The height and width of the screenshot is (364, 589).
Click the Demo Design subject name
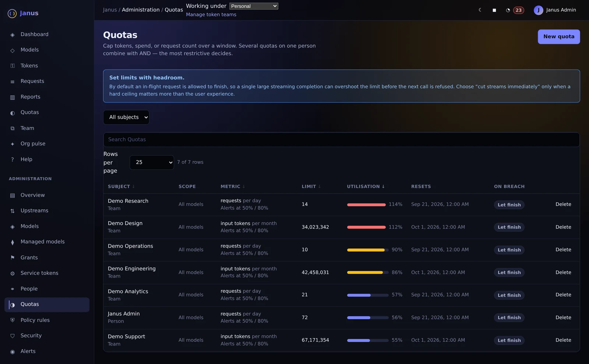click(x=125, y=224)
